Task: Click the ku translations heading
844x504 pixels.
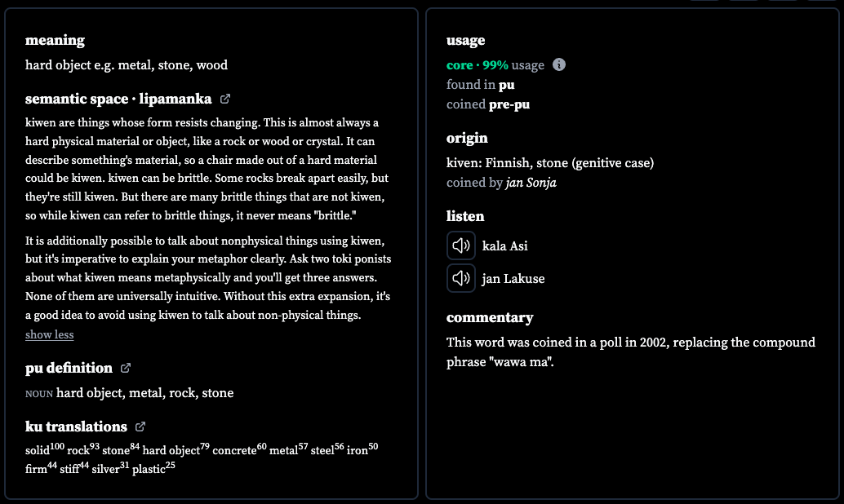Action: coord(76,427)
